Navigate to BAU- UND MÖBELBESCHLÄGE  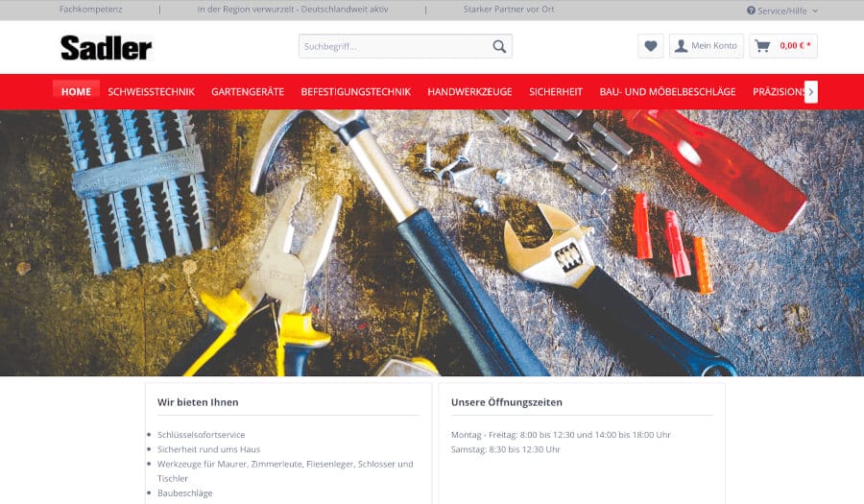pyautogui.click(x=667, y=92)
